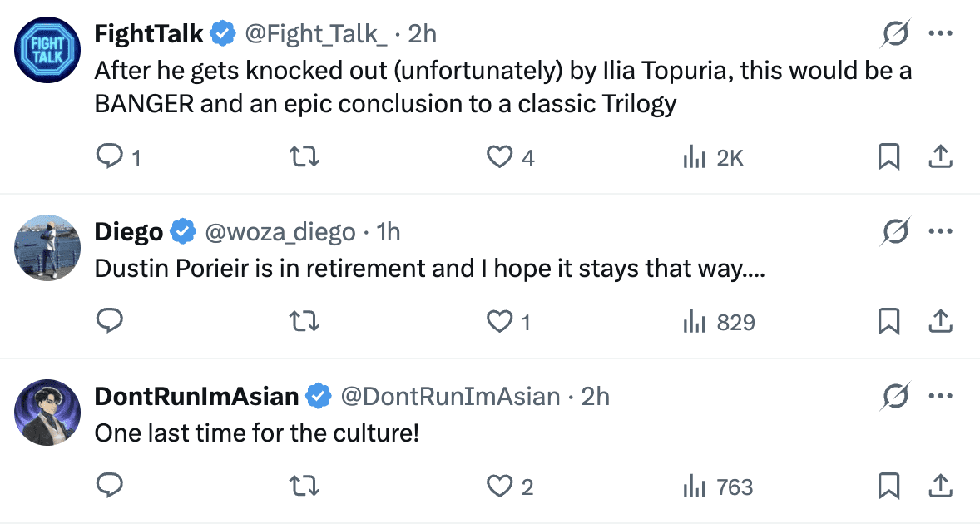Reply to Diego's retirement tweet
The height and width of the screenshot is (524, 980).
coord(111,321)
